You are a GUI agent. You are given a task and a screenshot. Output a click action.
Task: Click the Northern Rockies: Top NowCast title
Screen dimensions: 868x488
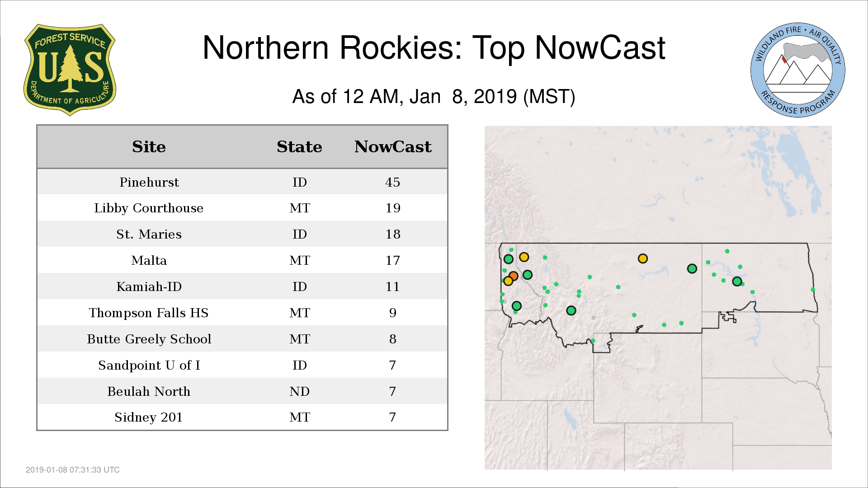pyautogui.click(x=434, y=48)
